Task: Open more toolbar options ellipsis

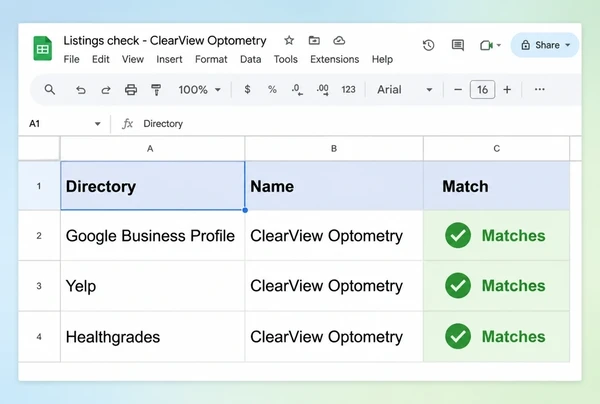Action: click(540, 90)
